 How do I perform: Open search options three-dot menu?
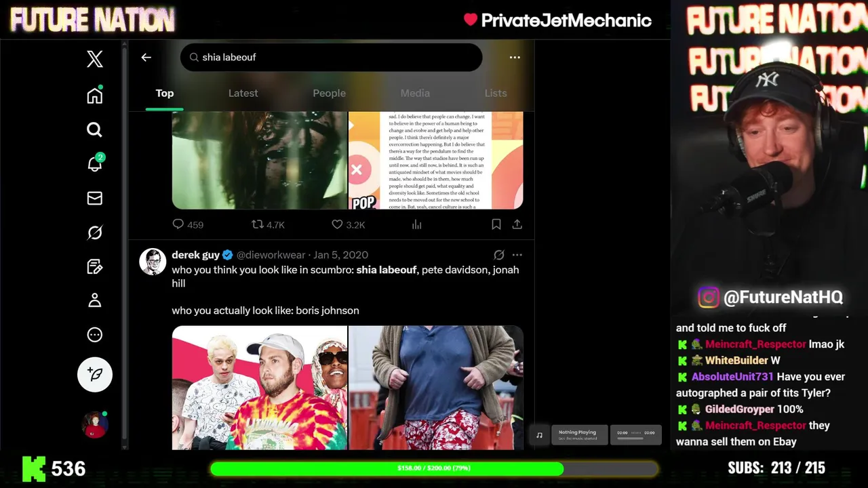click(515, 58)
